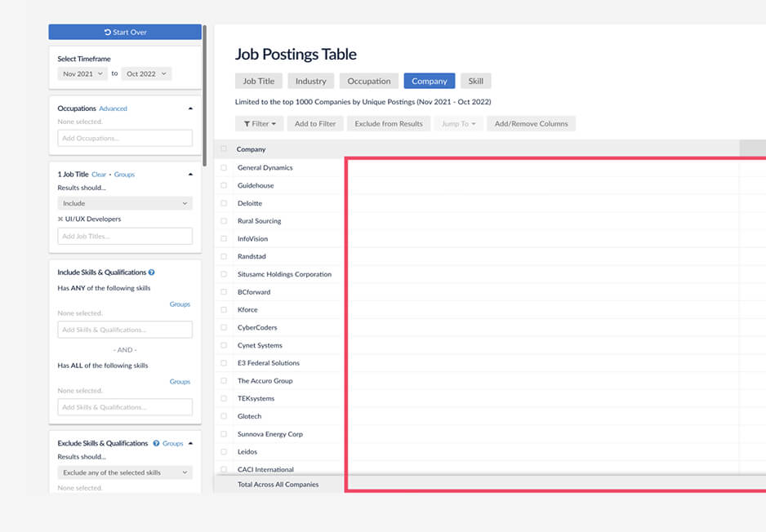
Task: Check the BCforward row checkbox
Action: (x=224, y=292)
